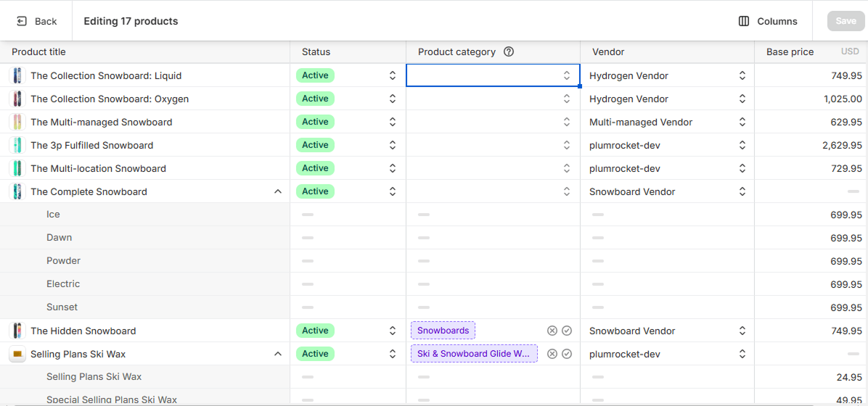Open the Columns icon button
This screenshot has width=868, height=406.
pos(744,21)
